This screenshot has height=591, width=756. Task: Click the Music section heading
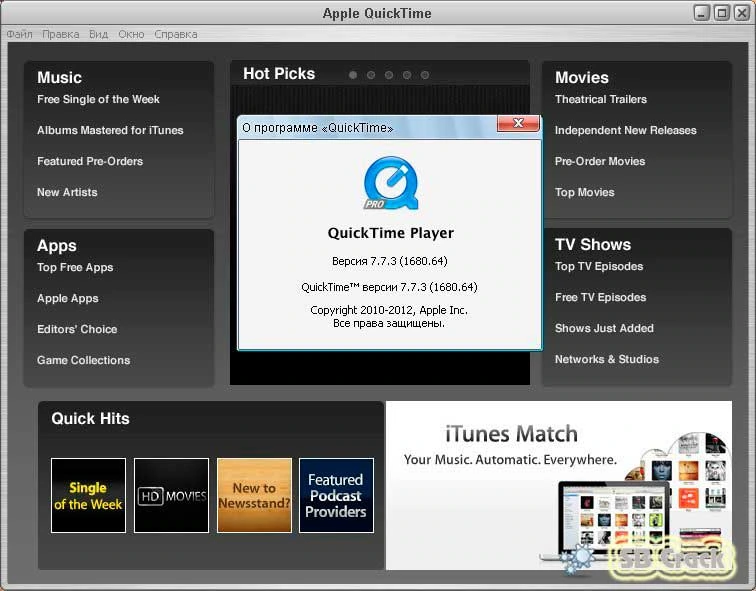tap(59, 77)
